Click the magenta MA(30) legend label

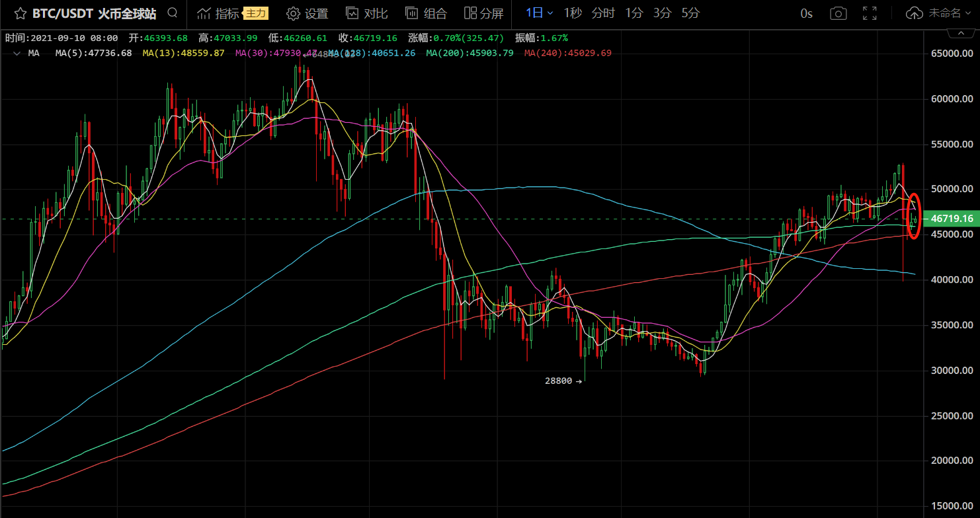click(277, 53)
